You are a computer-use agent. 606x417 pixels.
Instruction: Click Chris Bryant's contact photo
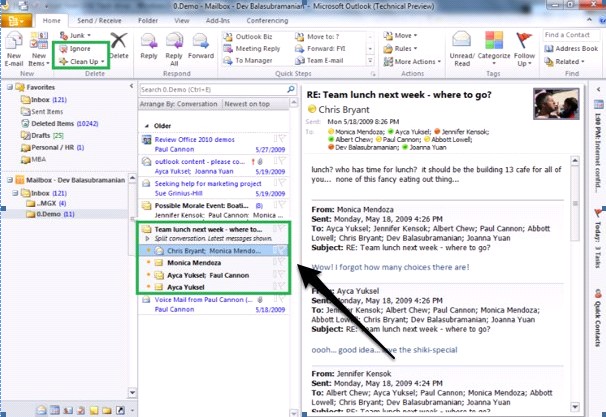(x=556, y=104)
